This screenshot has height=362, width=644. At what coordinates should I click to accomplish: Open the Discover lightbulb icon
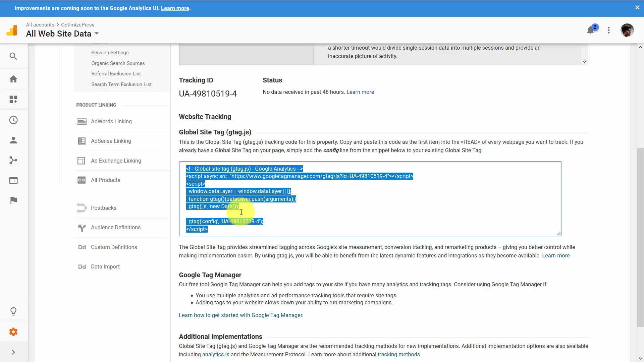(x=13, y=311)
